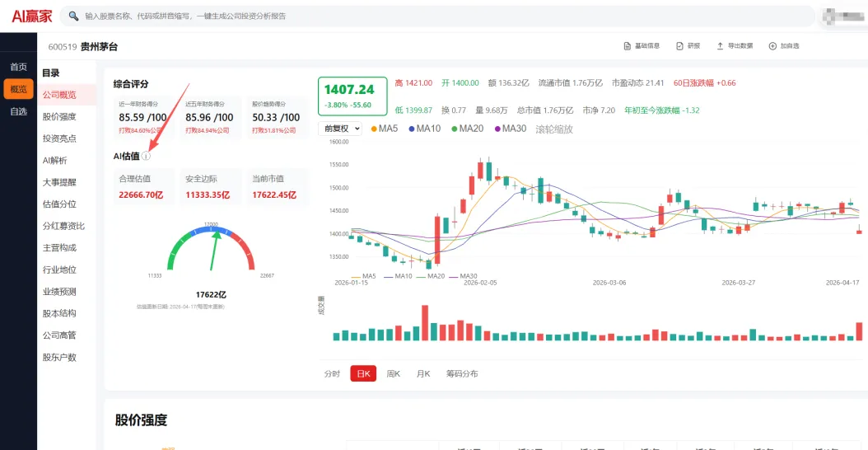Click the 滚轮缩放 hint text

554,129
